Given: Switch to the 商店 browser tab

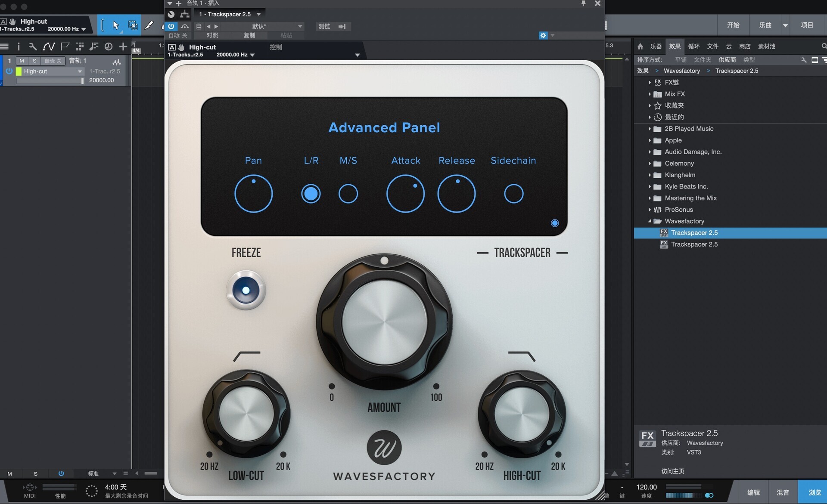Looking at the screenshot, I should point(745,46).
